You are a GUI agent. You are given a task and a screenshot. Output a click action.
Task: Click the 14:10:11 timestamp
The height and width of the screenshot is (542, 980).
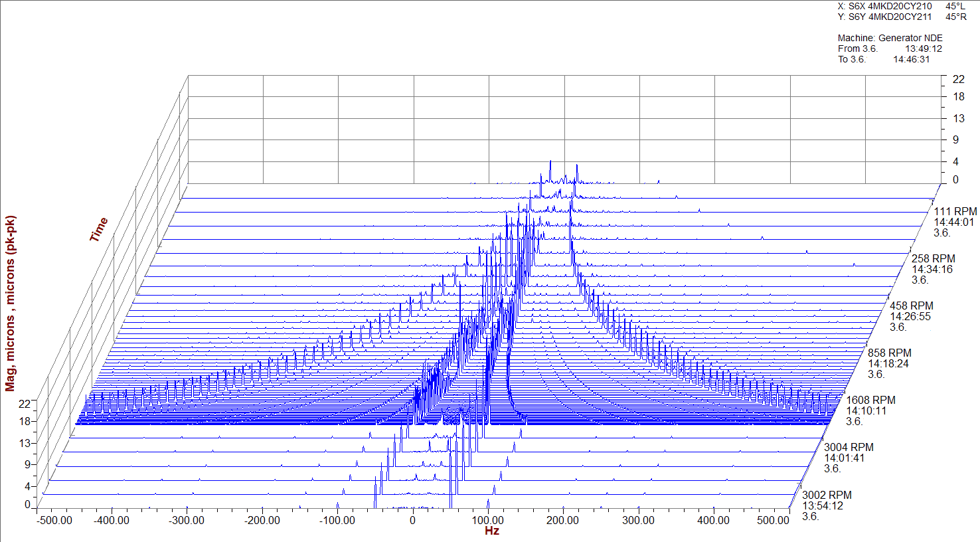(x=866, y=410)
